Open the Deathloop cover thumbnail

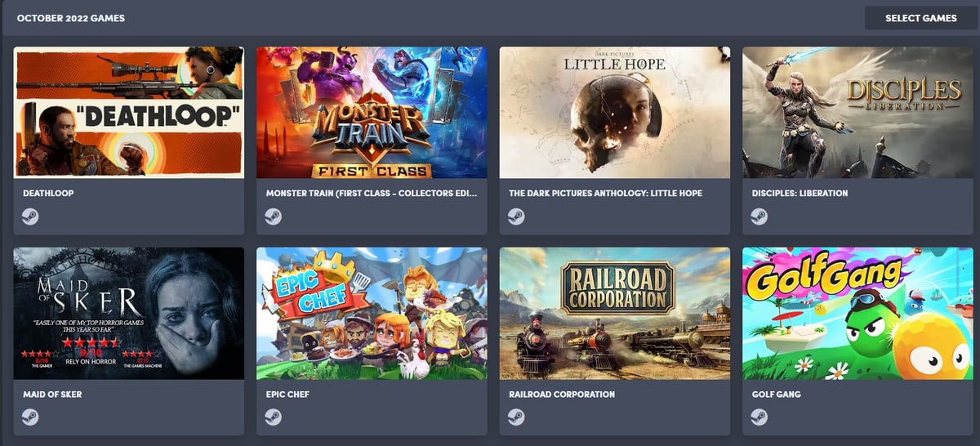coord(129,112)
